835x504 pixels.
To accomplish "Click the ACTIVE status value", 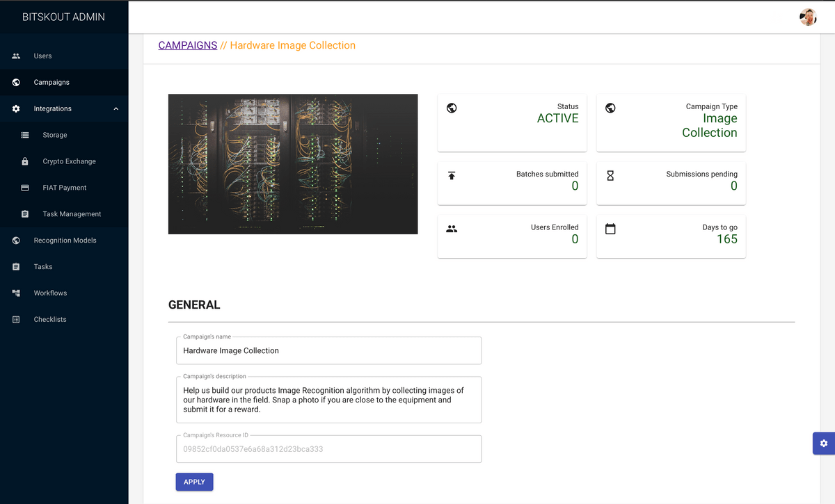I will [x=557, y=118].
